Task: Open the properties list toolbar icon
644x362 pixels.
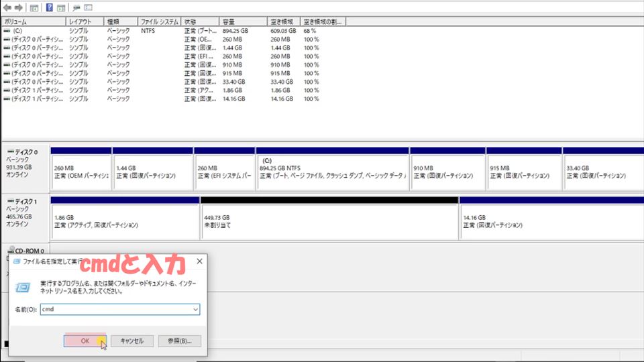Action: [88, 7]
